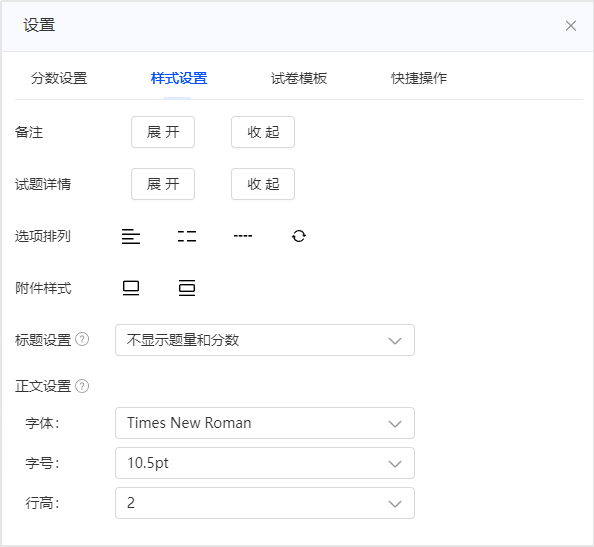
Task: Click 展开 button for 备注
Action: pos(163,132)
